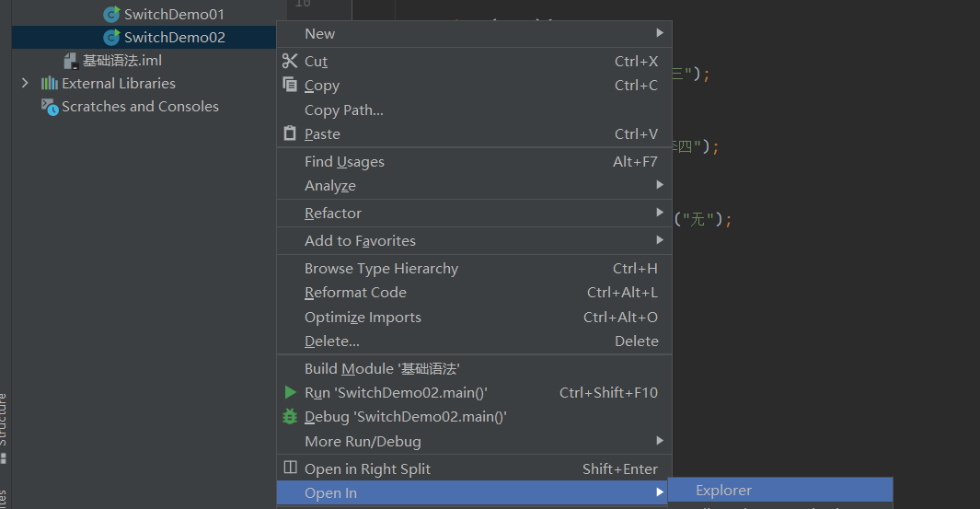Select Delete... in the context menu
Viewport: 980px width, 509px height.
tap(332, 341)
